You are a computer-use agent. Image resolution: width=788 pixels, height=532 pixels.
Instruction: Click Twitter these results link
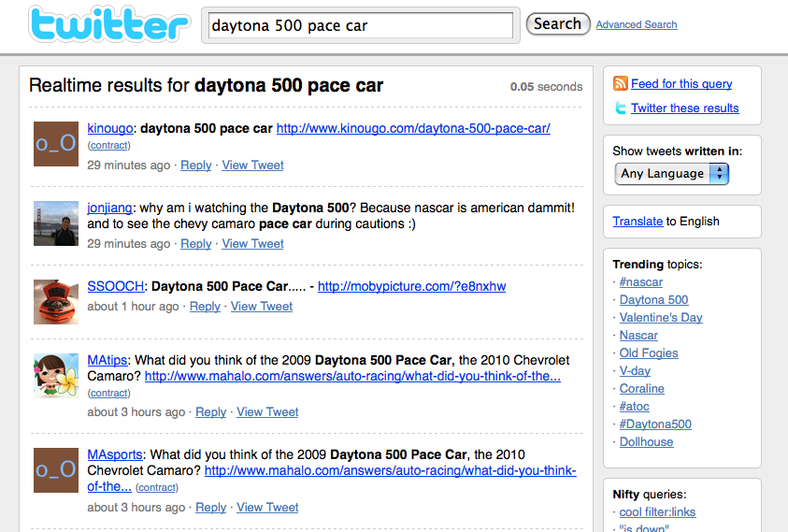(x=684, y=108)
